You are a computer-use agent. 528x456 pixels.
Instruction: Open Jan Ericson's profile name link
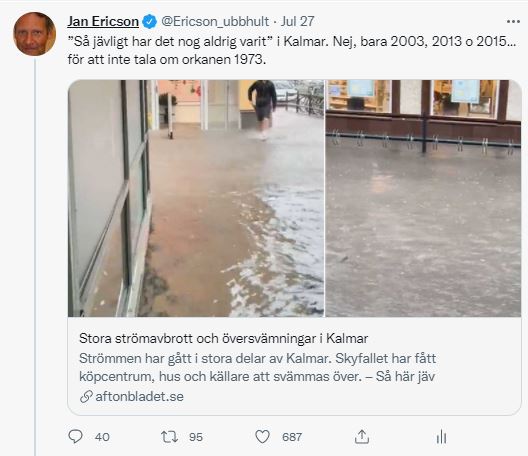[103, 22]
